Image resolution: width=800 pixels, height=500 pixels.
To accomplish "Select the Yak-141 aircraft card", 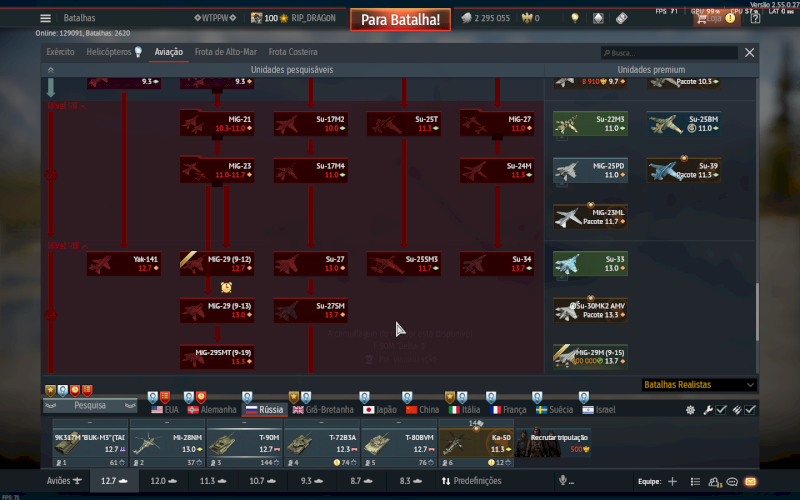I will 124,263.
